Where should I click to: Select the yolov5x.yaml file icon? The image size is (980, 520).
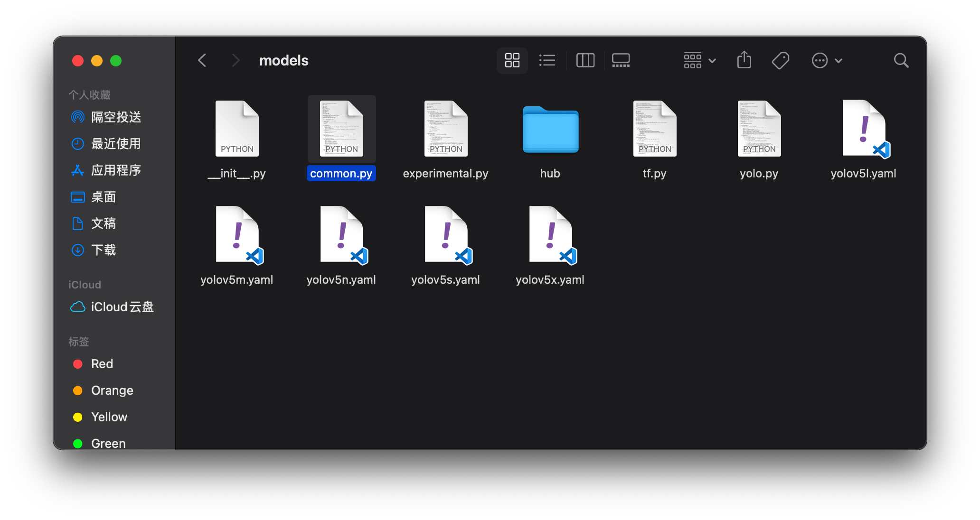552,235
